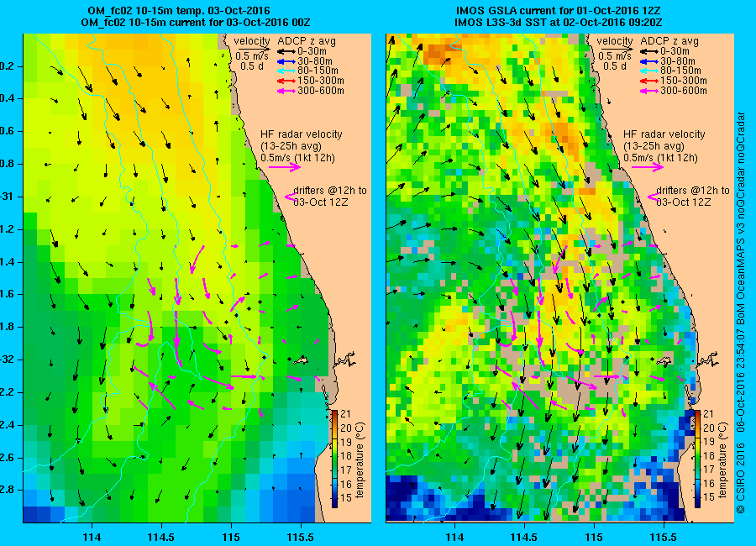Click 'ADCP z avg' heading in OM_fc02 panel
The height and width of the screenshot is (546, 756).
(x=307, y=41)
